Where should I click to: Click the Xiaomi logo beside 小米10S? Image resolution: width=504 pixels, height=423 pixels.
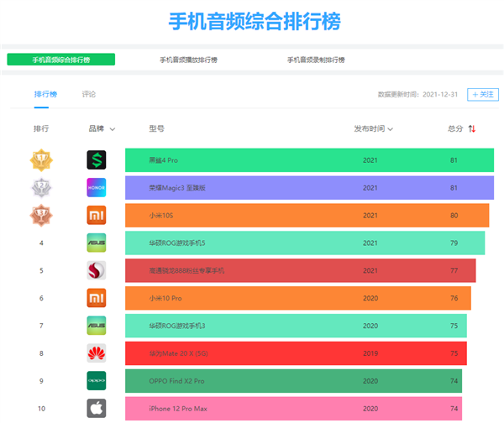(97, 215)
